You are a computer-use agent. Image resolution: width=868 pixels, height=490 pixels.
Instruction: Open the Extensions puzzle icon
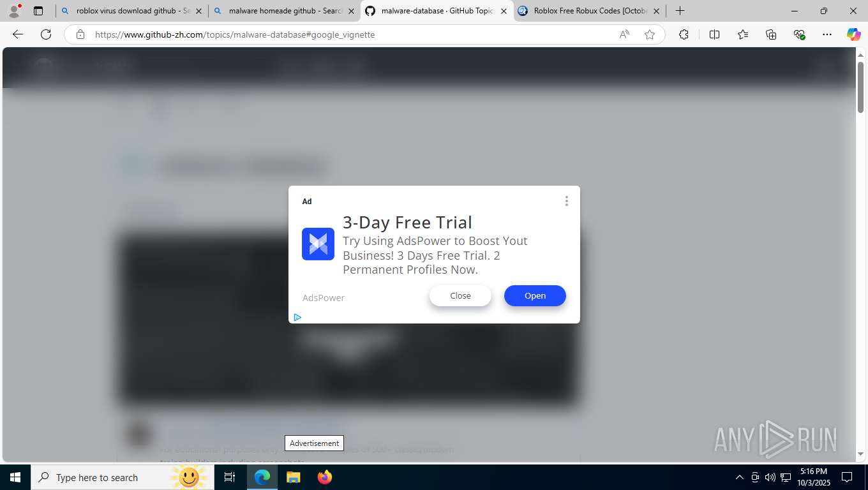[684, 34]
